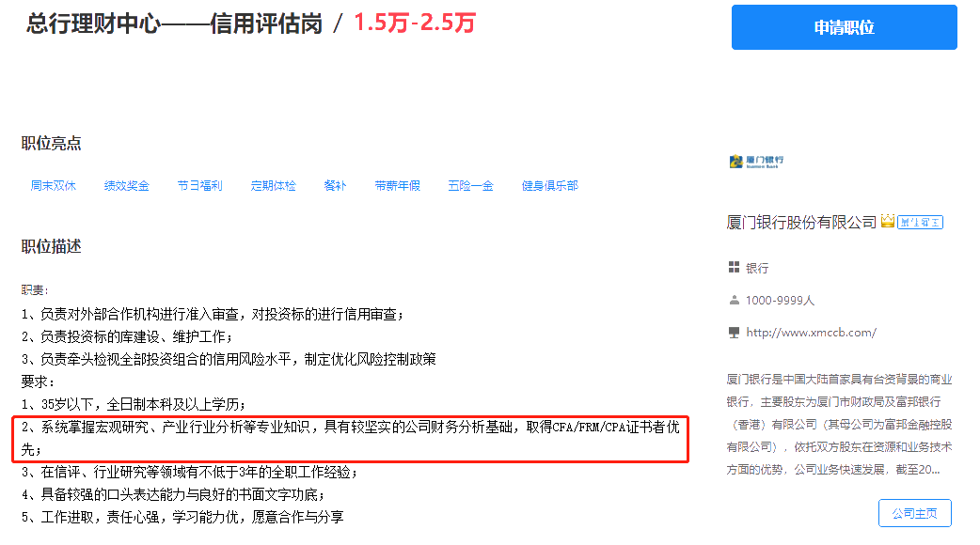Click the company name 厦门银行股份有限公司
Viewport: 980px width, 545px height.
point(804,222)
